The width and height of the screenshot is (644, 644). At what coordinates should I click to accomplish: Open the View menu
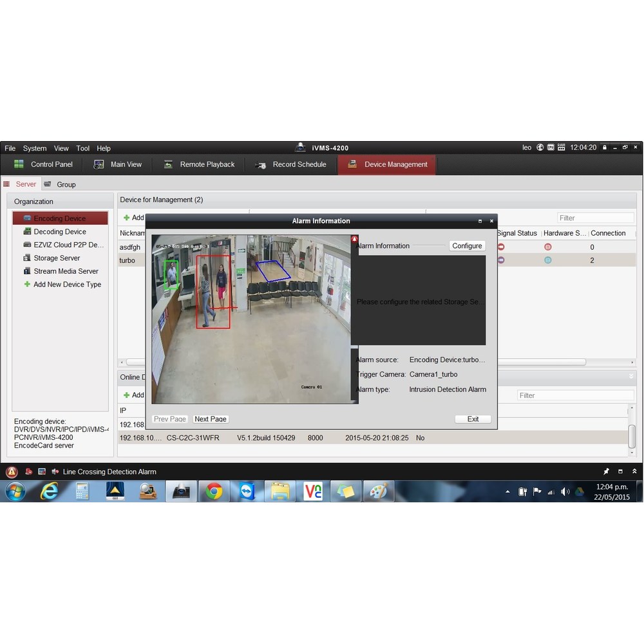coord(61,148)
